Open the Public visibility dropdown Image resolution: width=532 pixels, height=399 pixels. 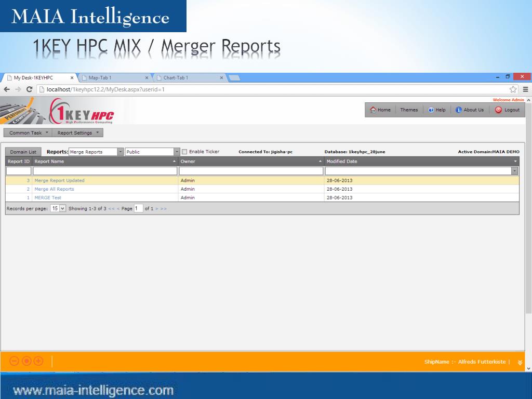177,152
